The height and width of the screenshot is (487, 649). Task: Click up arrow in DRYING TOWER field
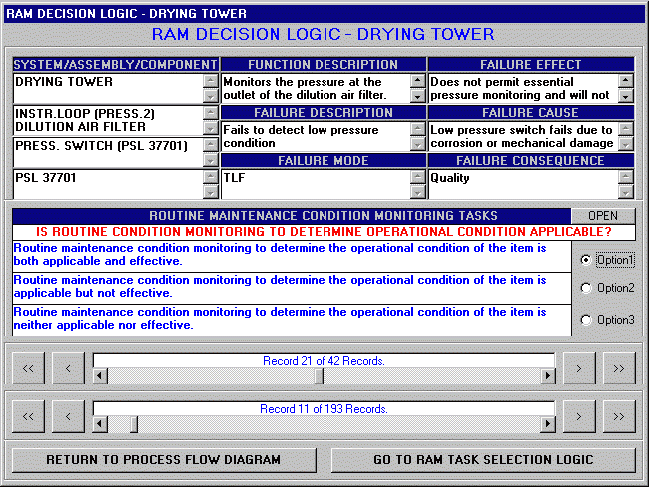point(211,81)
